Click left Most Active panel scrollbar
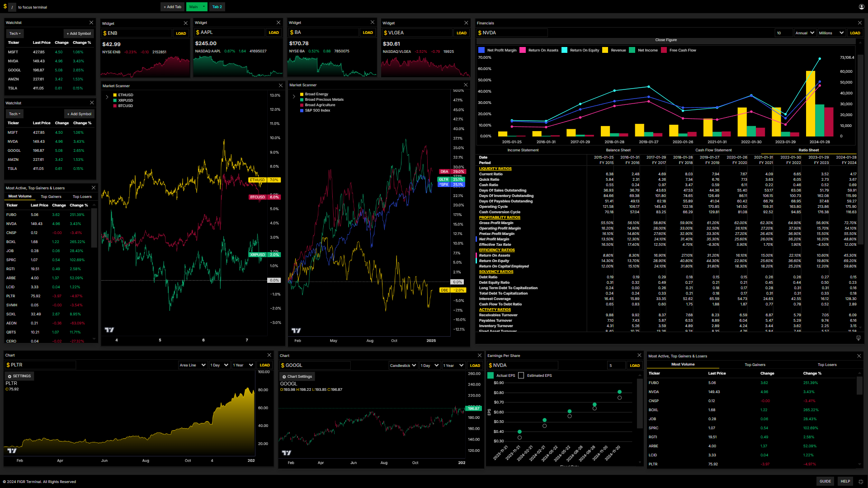Image resolution: width=868 pixels, height=488 pixels. point(94,228)
